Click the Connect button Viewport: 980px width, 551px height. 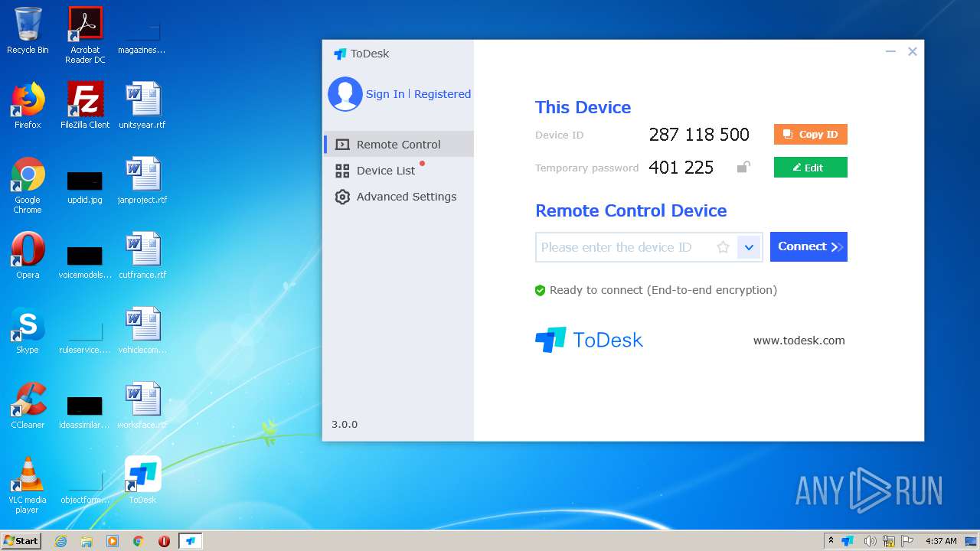click(x=808, y=246)
